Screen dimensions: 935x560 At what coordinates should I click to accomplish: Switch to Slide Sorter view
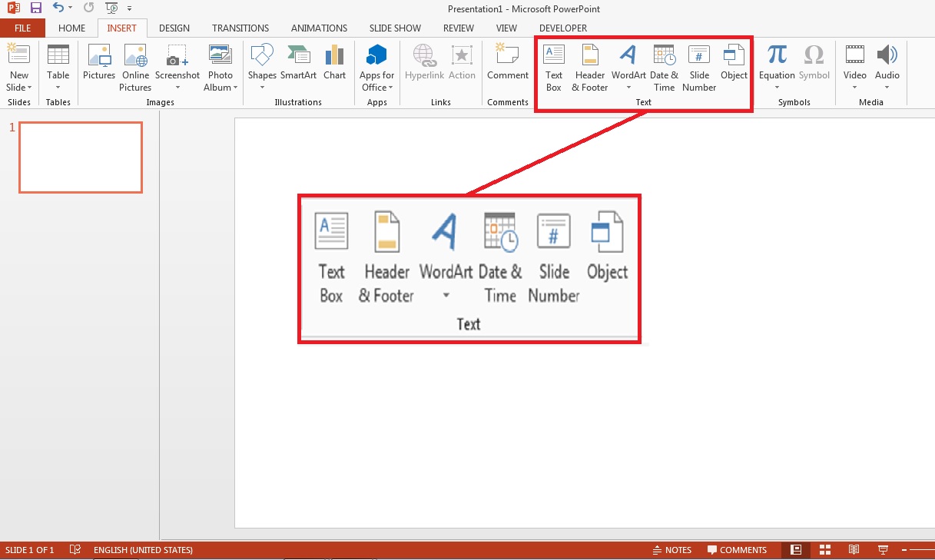point(824,549)
